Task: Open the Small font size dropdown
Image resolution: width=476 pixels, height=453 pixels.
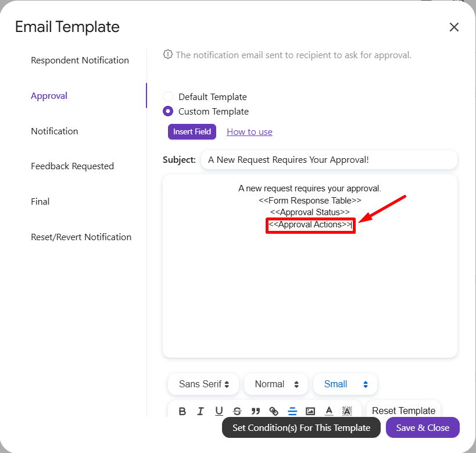Action: [345, 384]
